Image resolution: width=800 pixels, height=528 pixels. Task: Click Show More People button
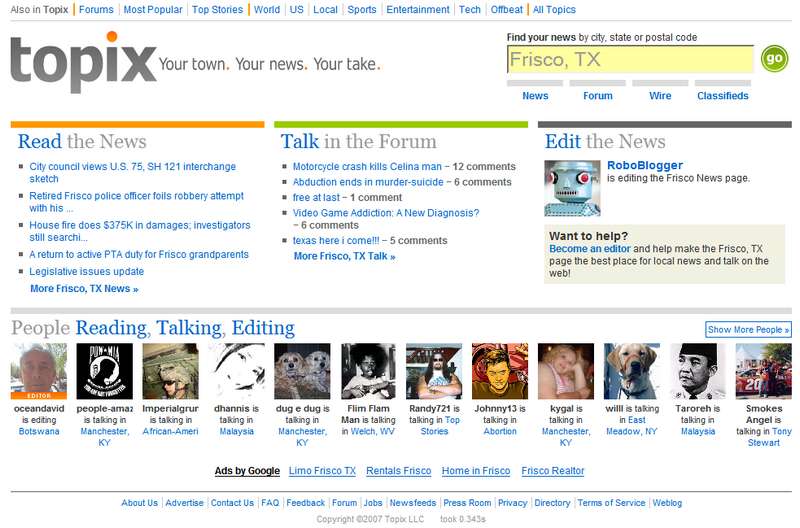pyautogui.click(x=748, y=330)
